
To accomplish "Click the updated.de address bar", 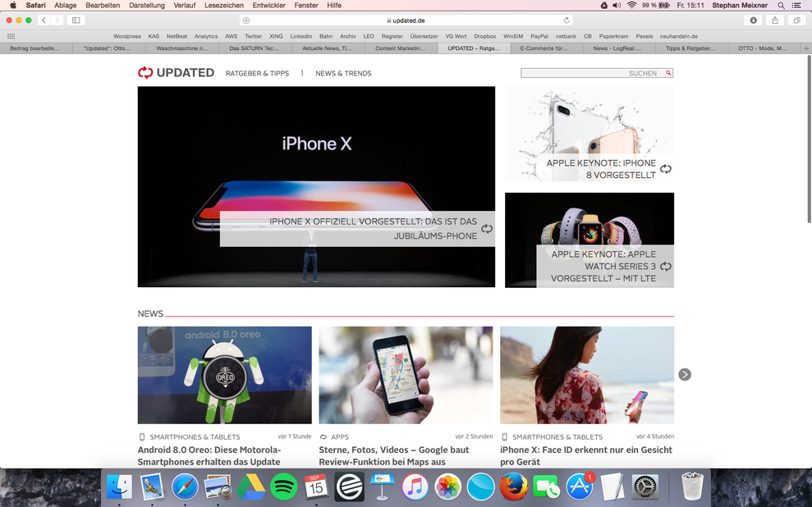I will click(x=406, y=21).
